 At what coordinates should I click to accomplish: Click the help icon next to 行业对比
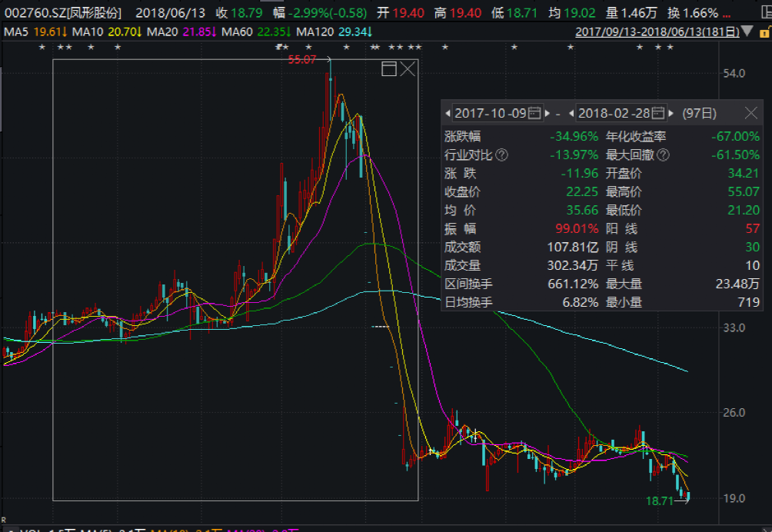[501, 155]
